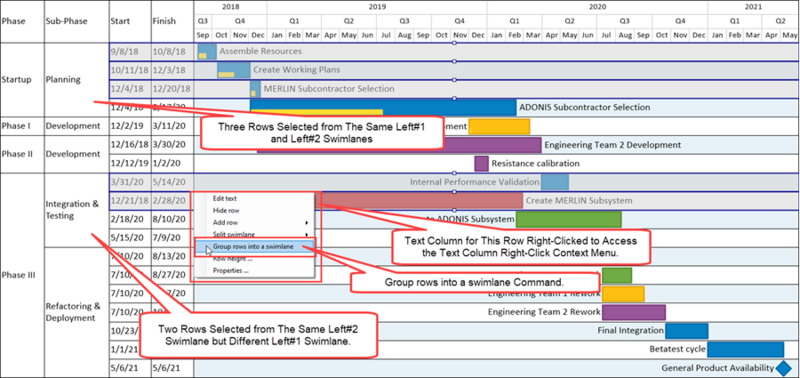Click the 8/13/20 finish date cell

[172, 257]
